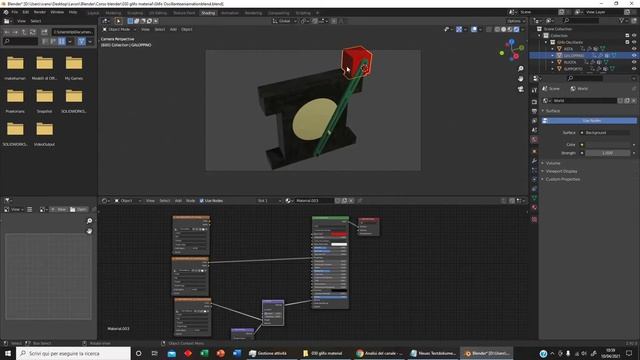640x360 pixels.
Task: Go back in file browser
Action: pos(7,32)
